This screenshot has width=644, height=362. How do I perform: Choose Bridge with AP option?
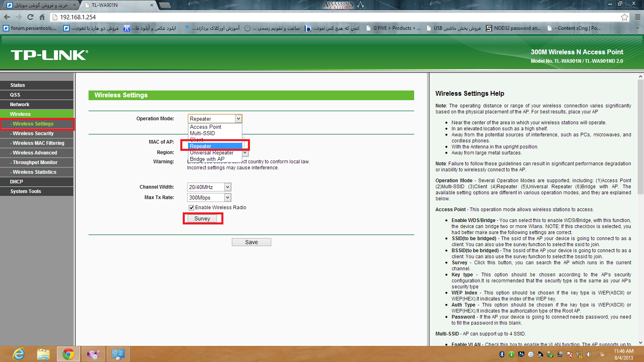[215, 159]
